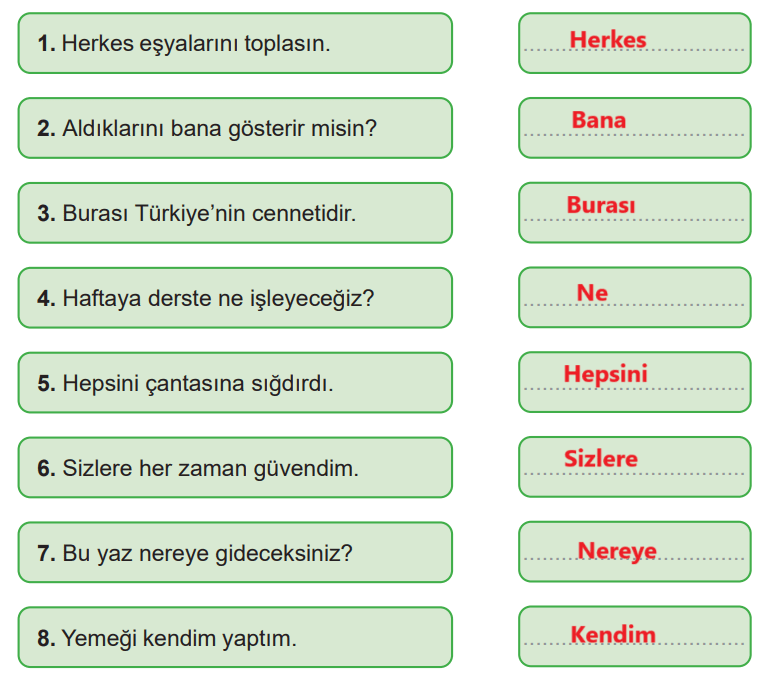This screenshot has height=687, width=771.
Task: Click the sentence "Burası Türkiye'nin cennetidir."
Action: click(234, 214)
